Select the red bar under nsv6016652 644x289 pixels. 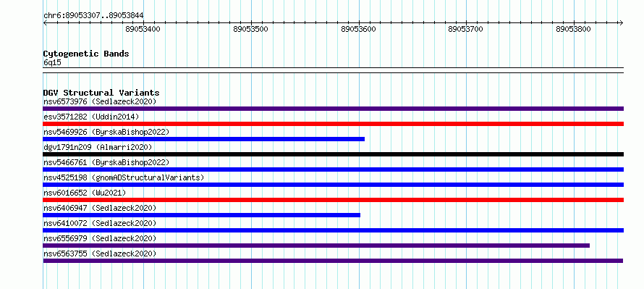coord(333,200)
